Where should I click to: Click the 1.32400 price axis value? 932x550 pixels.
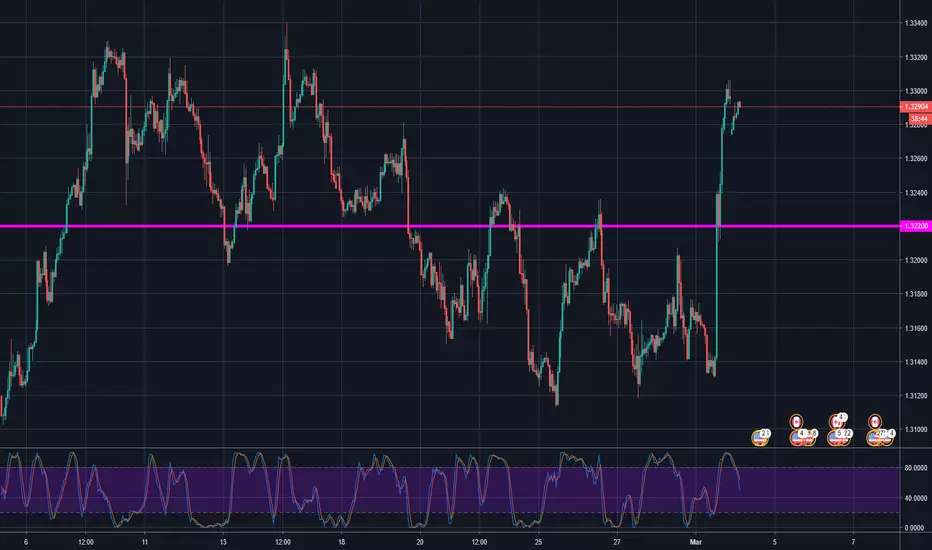click(916, 193)
